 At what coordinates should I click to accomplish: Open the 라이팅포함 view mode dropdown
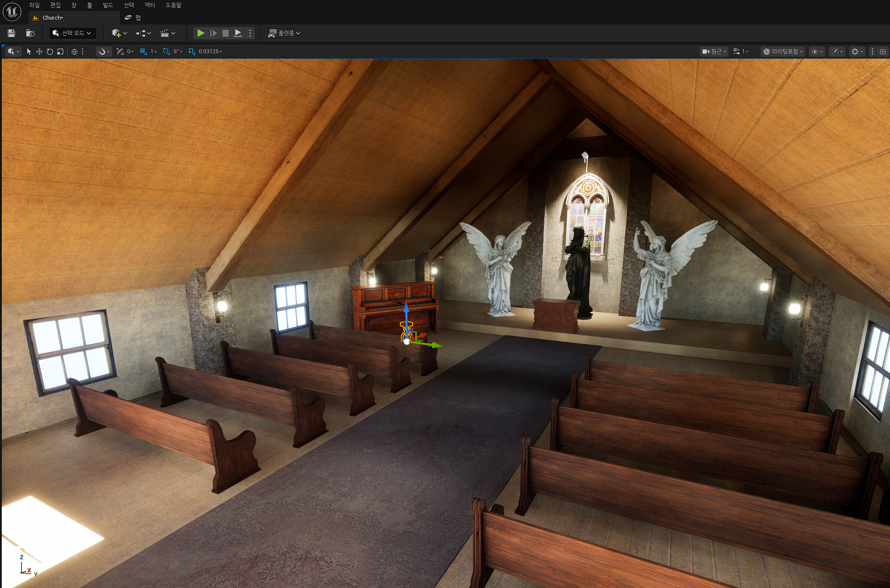pyautogui.click(x=783, y=52)
